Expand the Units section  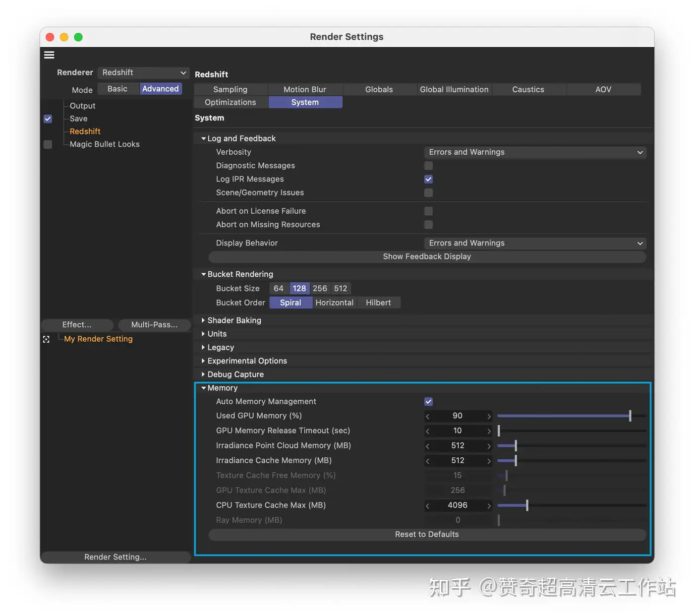coord(203,334)
